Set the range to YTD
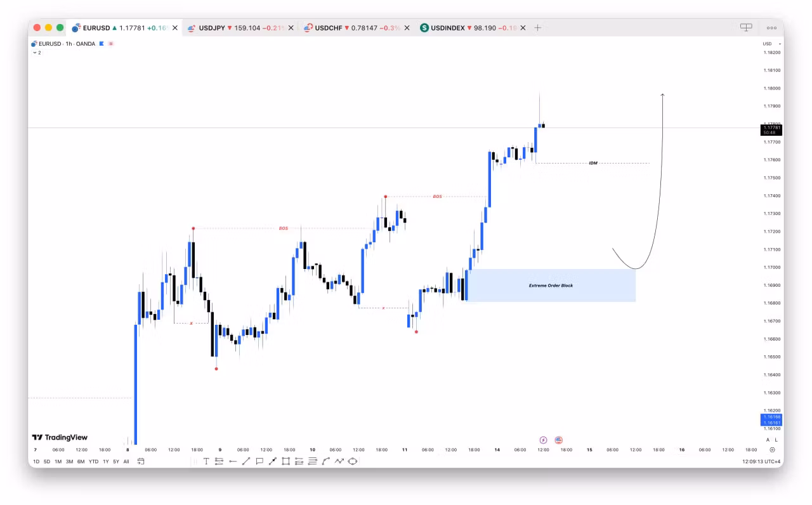Viewport: 812px width, 505px height. click(x=93, y=461)
